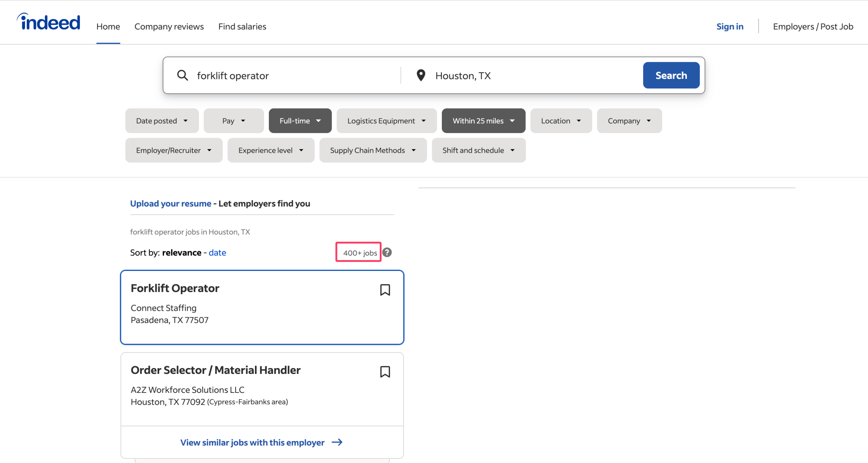
Task: Expand the Pay filter dropdown
Action: click(234, 121)
